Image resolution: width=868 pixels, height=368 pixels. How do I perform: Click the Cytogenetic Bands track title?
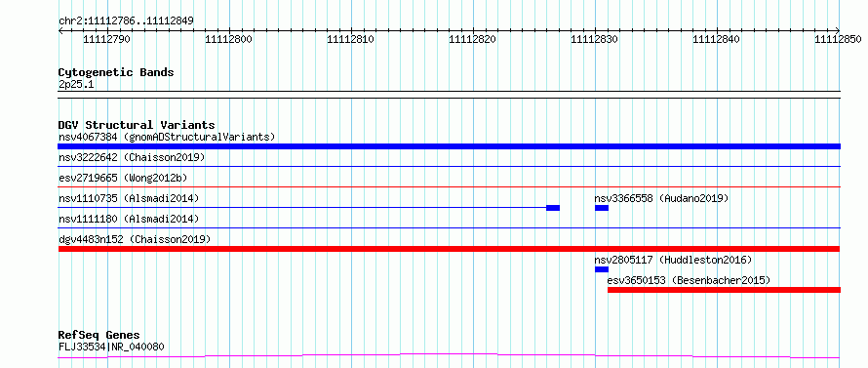116,72
